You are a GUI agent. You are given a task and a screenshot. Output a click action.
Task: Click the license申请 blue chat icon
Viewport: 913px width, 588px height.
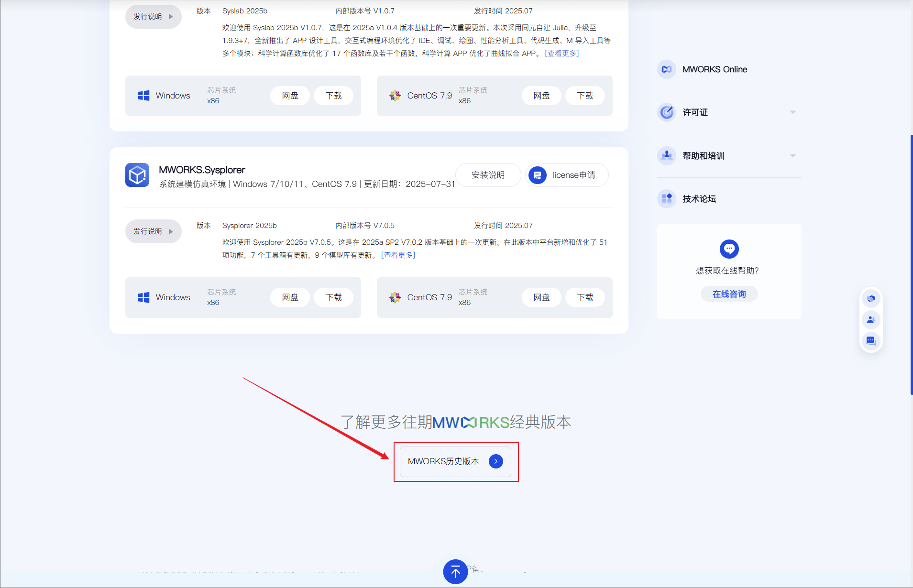click(538, 175)
